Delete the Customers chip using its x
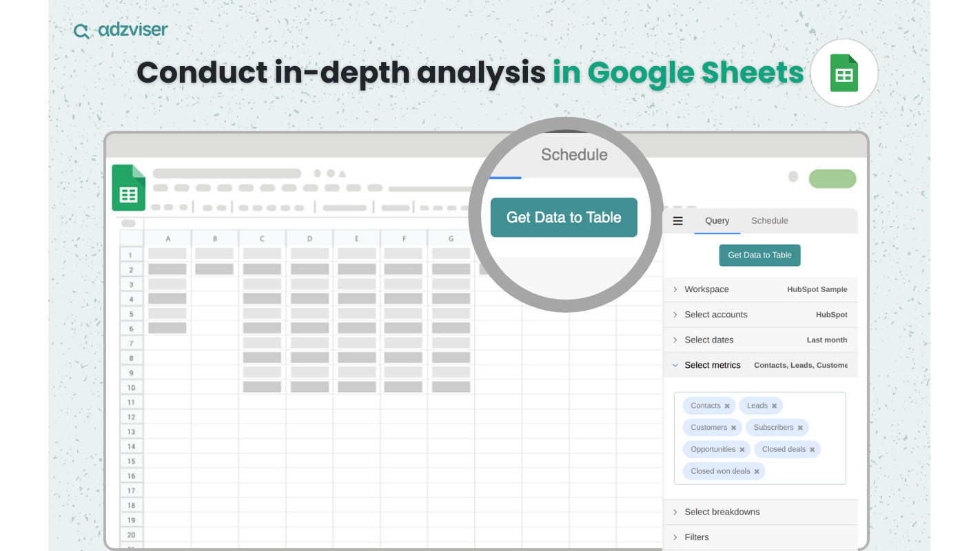The image size is (980, 551). pyautogui.click(x=733, y=428)
